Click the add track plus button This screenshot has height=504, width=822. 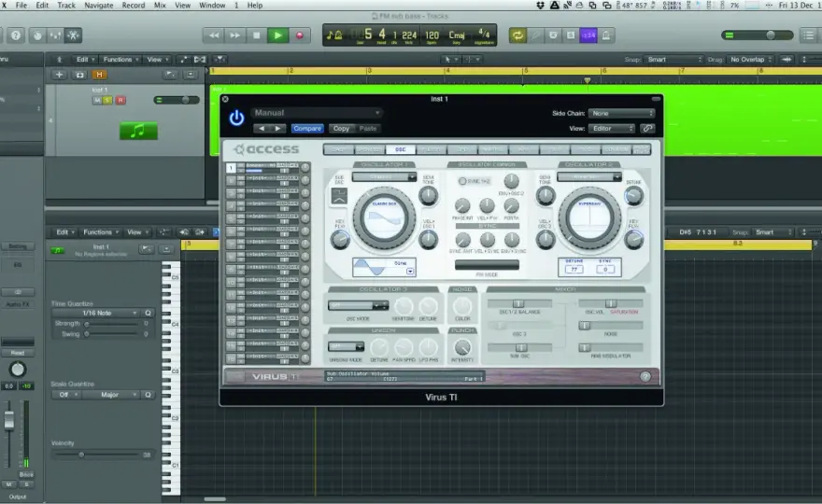(59, 75)
